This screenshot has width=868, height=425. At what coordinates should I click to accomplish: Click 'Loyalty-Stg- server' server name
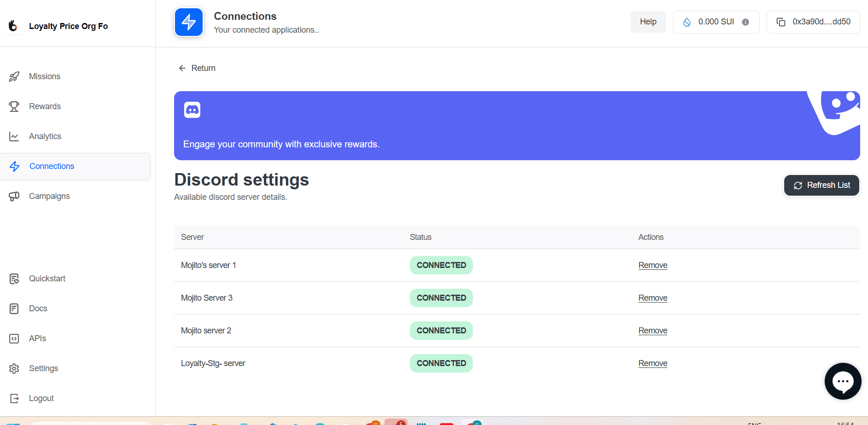213,363
